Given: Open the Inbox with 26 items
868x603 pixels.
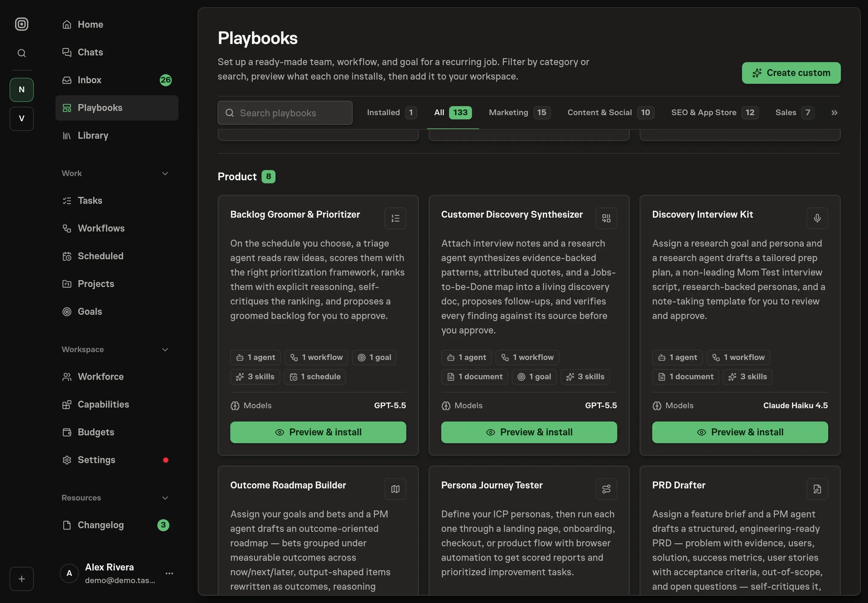Looking at the screenshot, I should (x=117, y=80).
